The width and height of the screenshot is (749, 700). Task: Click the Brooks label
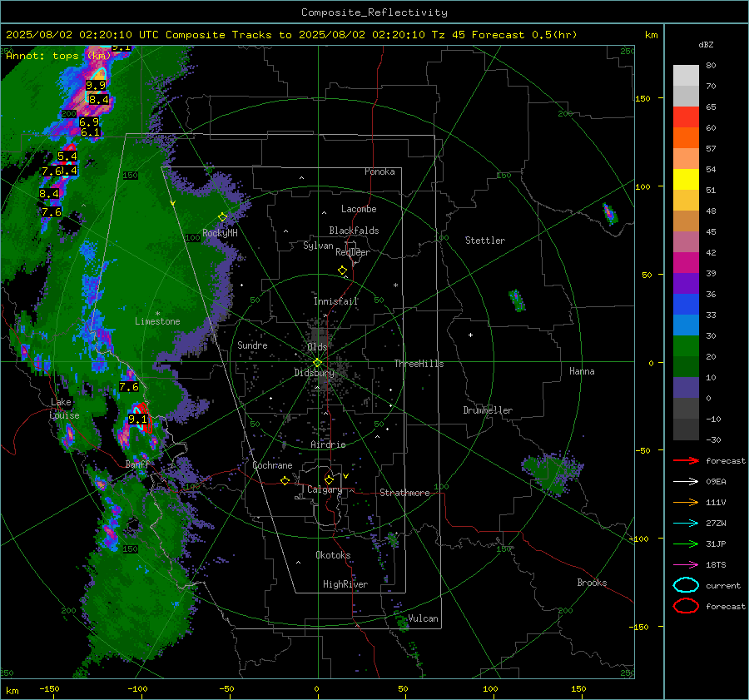[592, 583]
